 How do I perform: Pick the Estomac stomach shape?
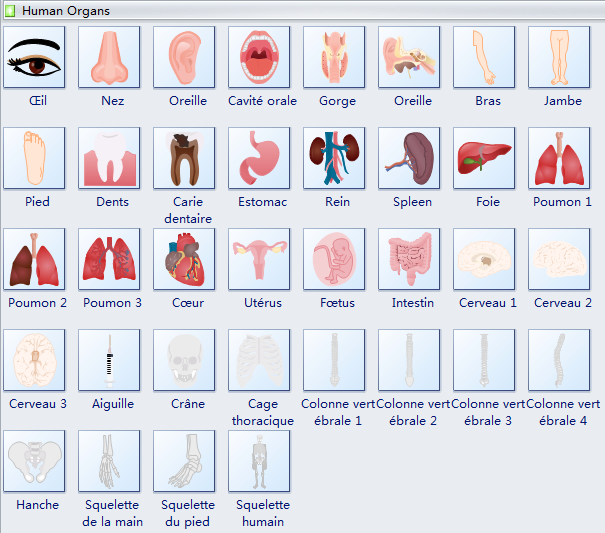259,158
